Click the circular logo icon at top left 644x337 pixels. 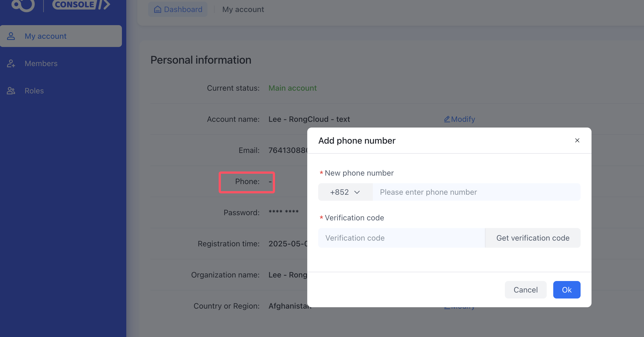[x=23, y=5]
